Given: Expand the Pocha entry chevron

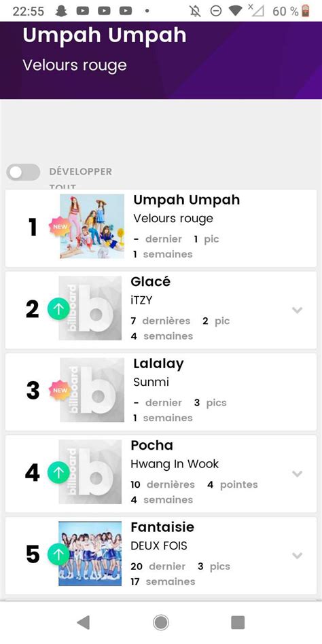Looking at the screenshot, I should [297, 473].
